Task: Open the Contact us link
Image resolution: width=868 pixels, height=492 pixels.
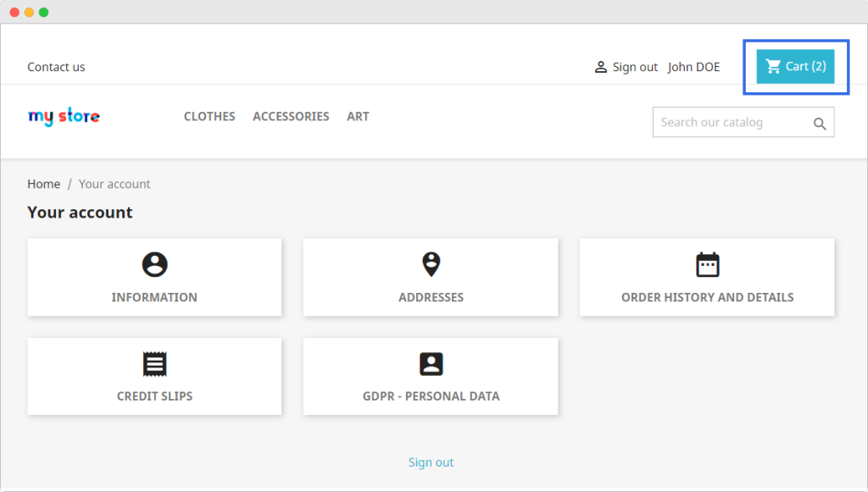Action: [x=56, y=67]
